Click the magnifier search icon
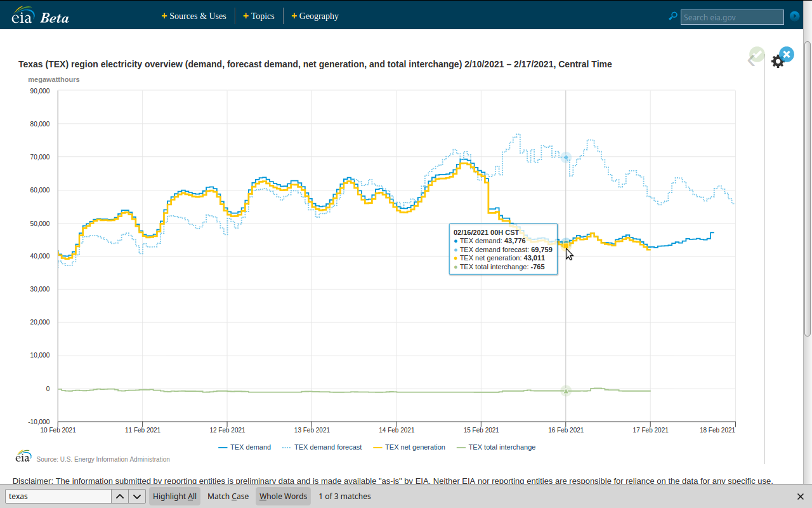Viewport: 812px width, 508px height. click(673, 16)
